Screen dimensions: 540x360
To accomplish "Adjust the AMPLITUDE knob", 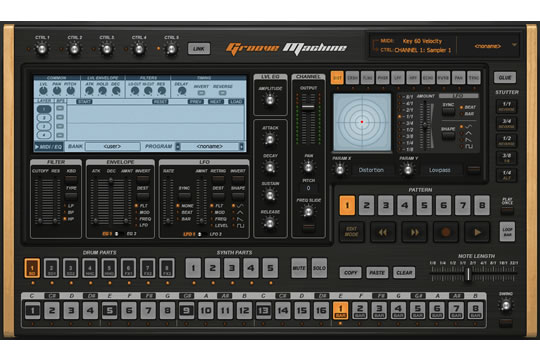I will (x=270, y=100).
